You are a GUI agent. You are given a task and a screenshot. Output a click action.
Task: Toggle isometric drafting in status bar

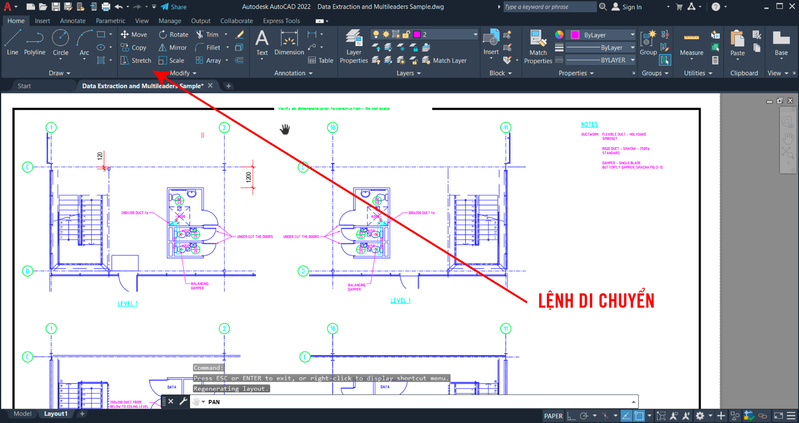[x=605, y=416]
